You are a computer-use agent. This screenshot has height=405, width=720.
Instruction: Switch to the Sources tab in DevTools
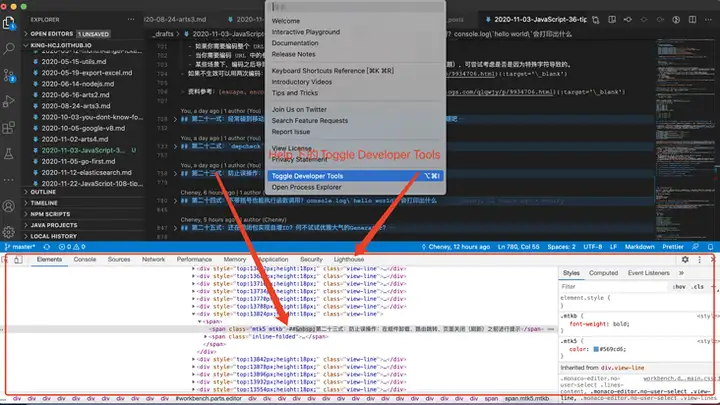click(119, 259)
